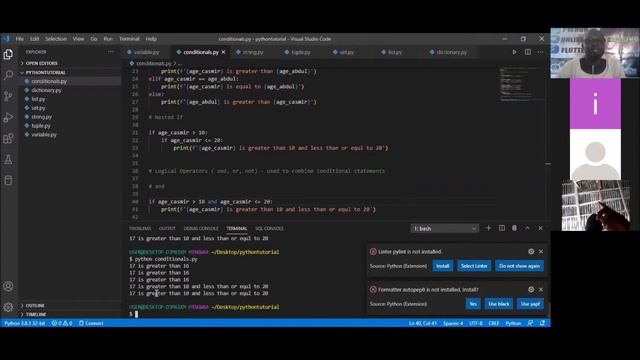Switch to the string.py tab
Image resolution: width=640 pixels, height=360 pixels.
(x=253, y=52)
